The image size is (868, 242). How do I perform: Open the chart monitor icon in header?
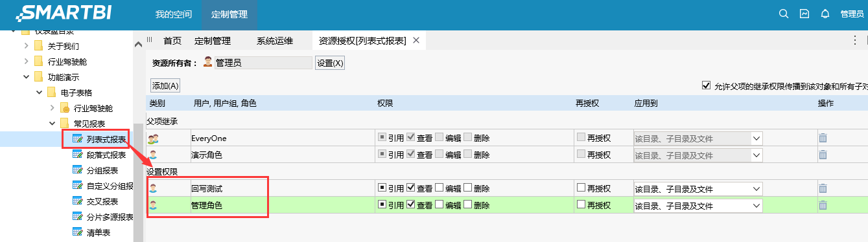[804, 14]
